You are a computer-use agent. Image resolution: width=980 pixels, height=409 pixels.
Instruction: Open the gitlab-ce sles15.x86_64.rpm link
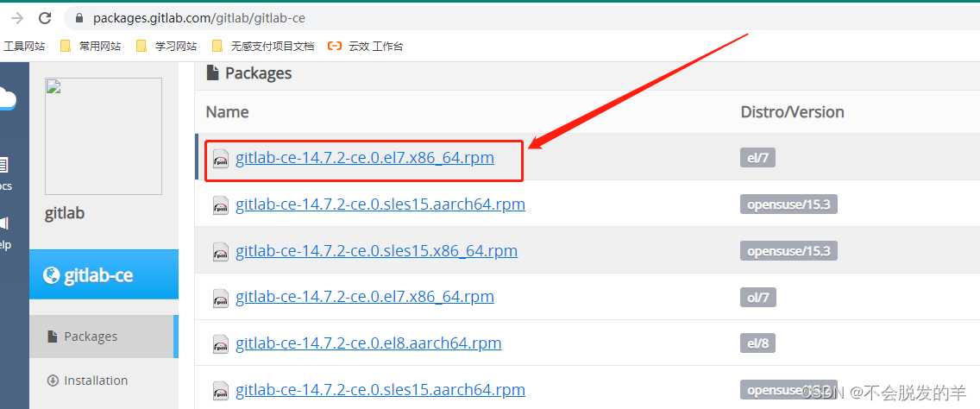pos(377,251)
